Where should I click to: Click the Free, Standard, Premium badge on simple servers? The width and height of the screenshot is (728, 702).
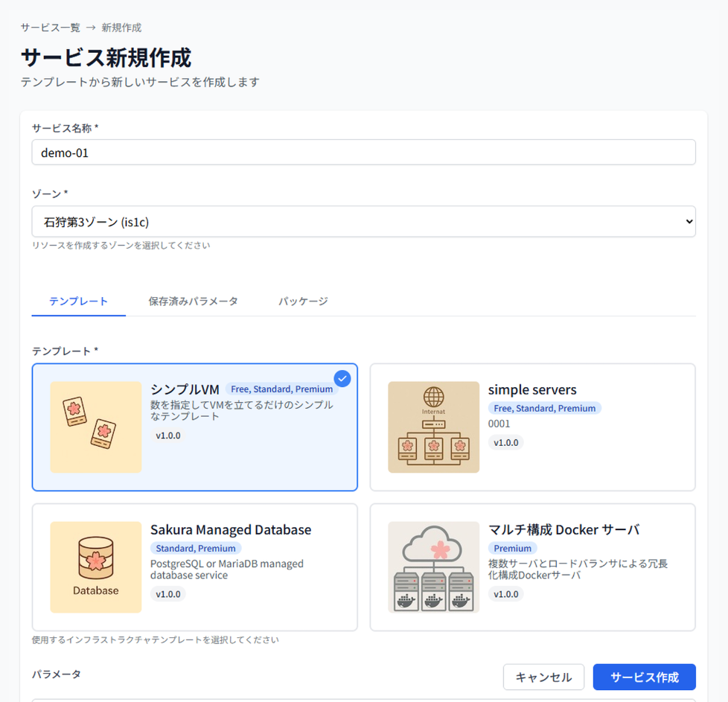point(545,408)
